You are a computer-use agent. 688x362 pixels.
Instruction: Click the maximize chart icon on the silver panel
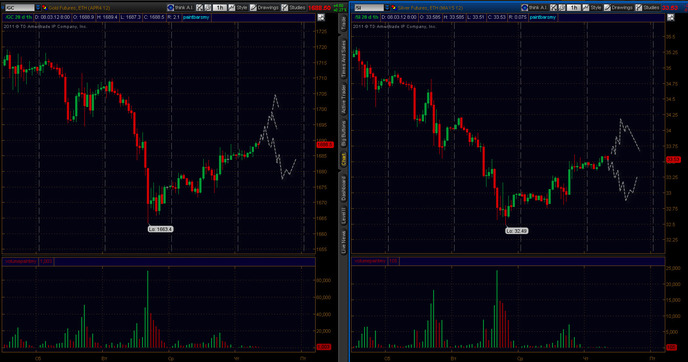[670, 17]
